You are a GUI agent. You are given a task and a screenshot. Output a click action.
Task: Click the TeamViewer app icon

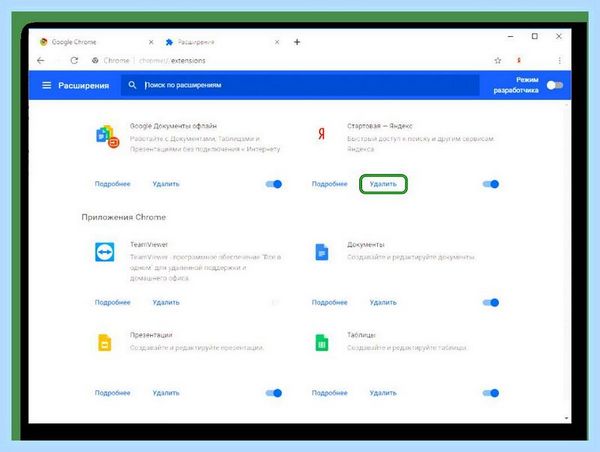point(104,252)
